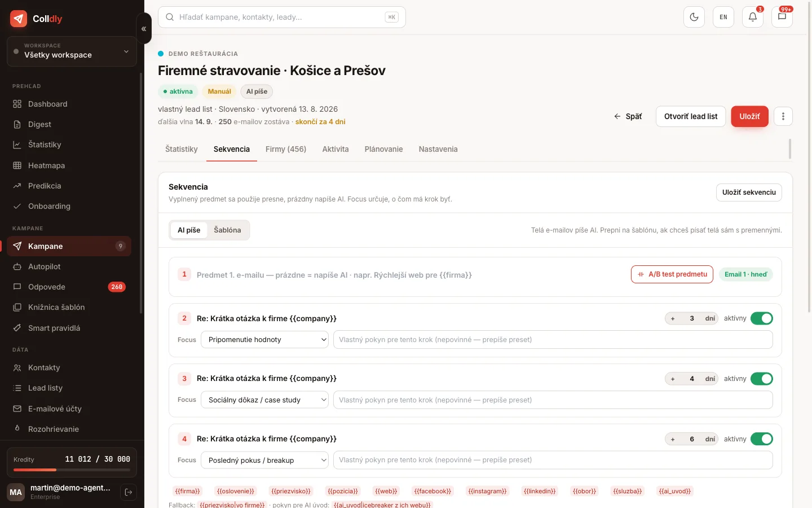Switch to the Aktivita tab
Image resolution: width=812 pixels, height=508 pixels.
click(336, 149)
